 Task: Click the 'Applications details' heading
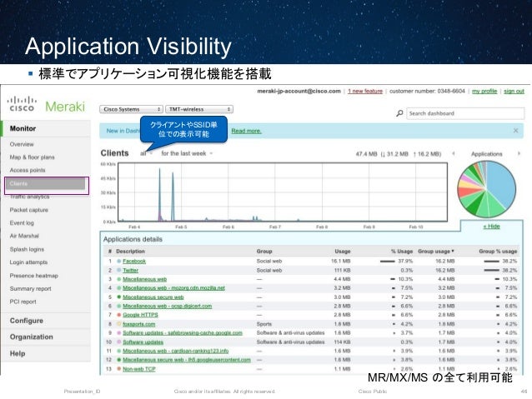click(x=133, y=239)
